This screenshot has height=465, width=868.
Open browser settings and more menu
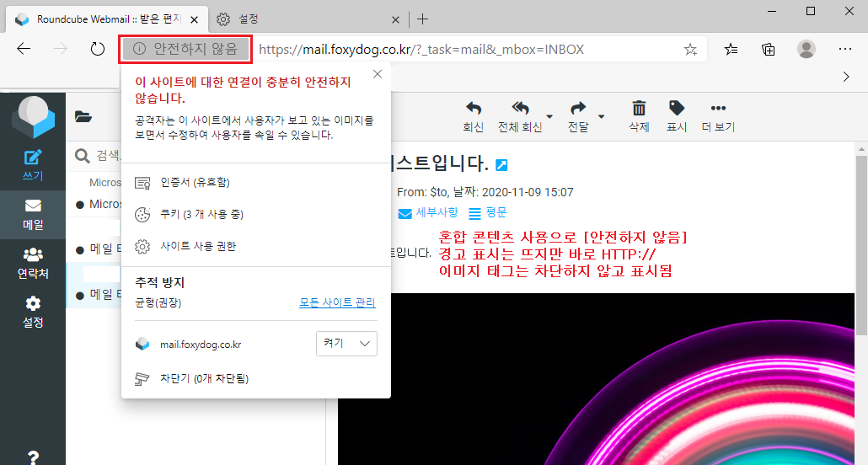tap(844, 49)
